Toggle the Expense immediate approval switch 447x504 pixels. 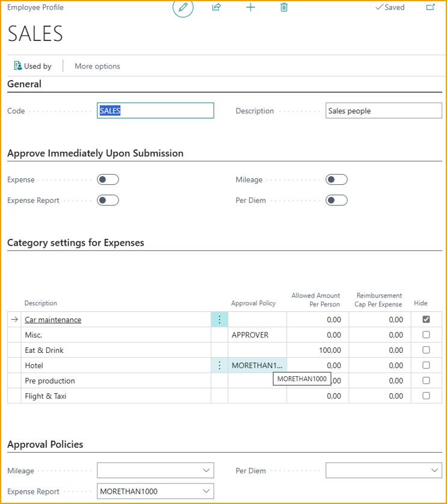108,179
